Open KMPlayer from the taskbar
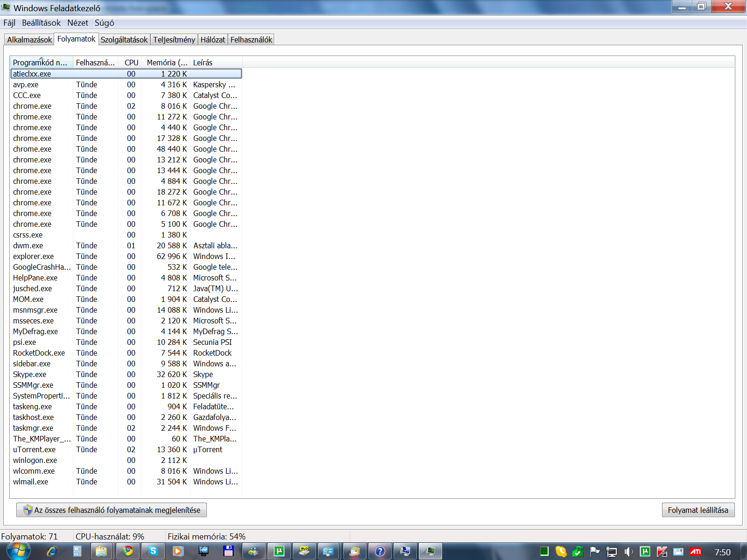747x560 pixels. pos(203,551)
